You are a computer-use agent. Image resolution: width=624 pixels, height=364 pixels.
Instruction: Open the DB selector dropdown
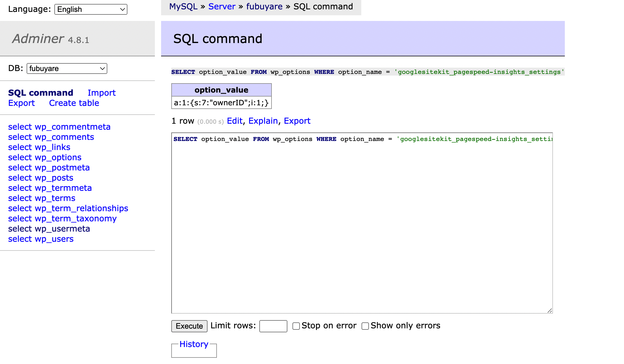[67, 68]
